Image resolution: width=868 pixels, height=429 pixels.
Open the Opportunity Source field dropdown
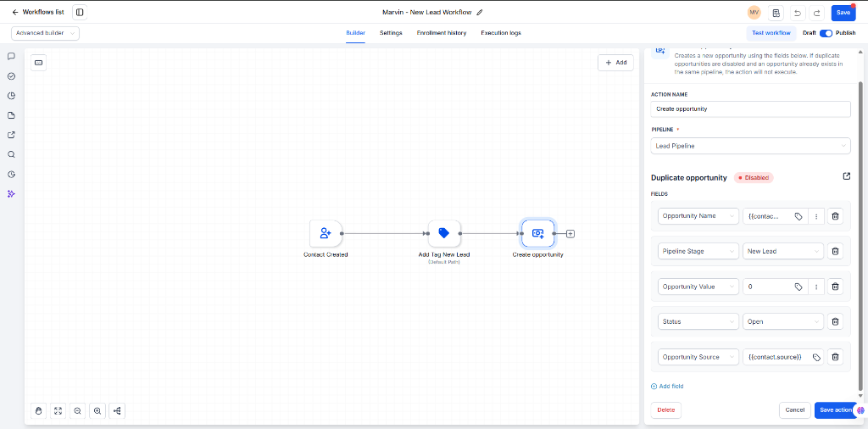698,357
